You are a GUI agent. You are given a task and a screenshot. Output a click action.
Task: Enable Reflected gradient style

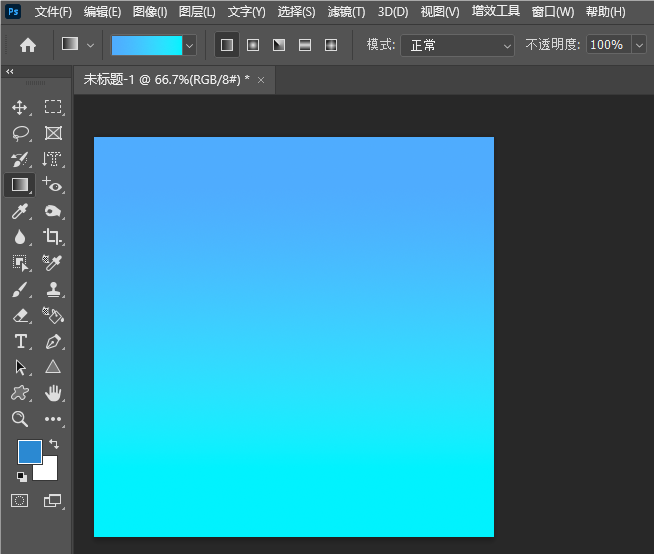pyautogui.click(x=305, y=45)
